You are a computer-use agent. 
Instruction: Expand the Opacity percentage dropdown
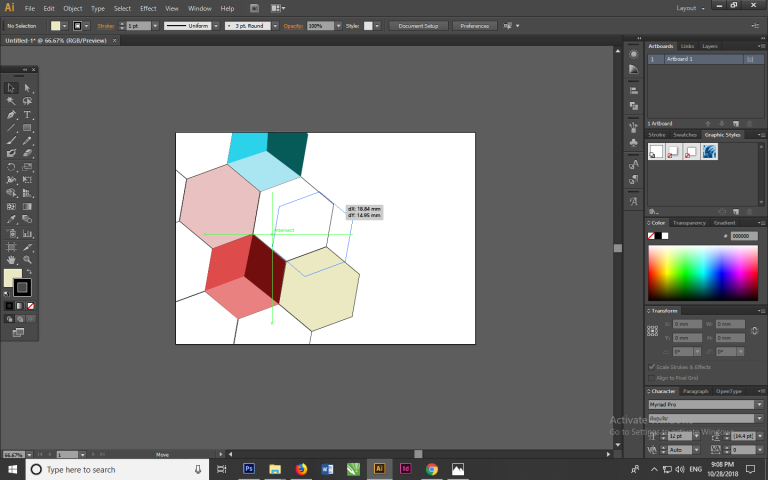[x=340, y=25]
